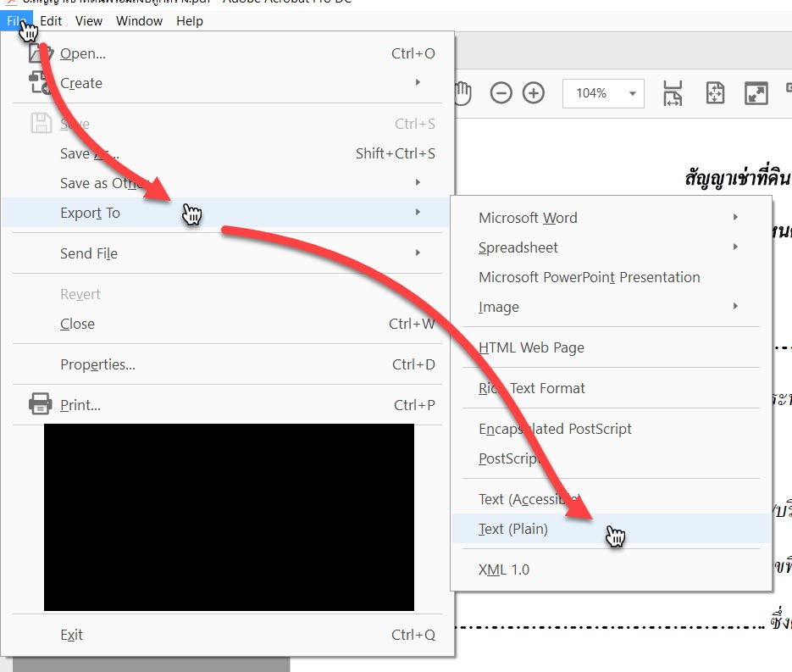Click the full screen mode icon

click(x=756, y=93)
